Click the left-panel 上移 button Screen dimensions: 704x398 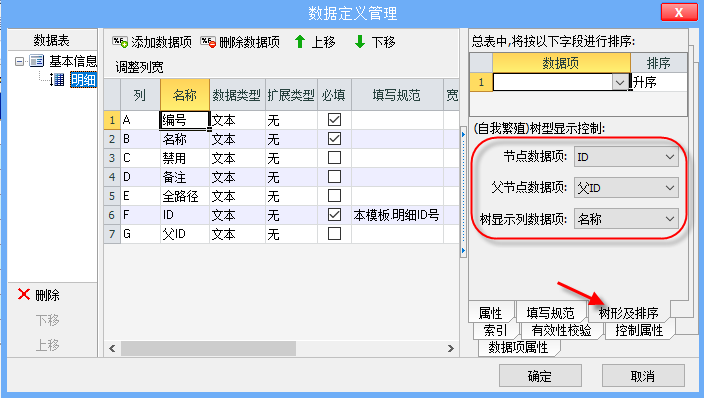click(x=48, y=345)
